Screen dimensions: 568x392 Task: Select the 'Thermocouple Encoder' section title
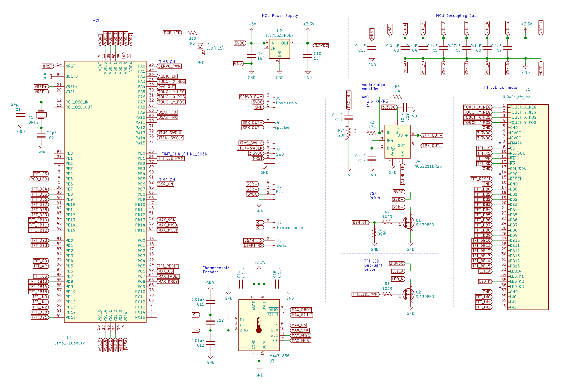(216, 270)
